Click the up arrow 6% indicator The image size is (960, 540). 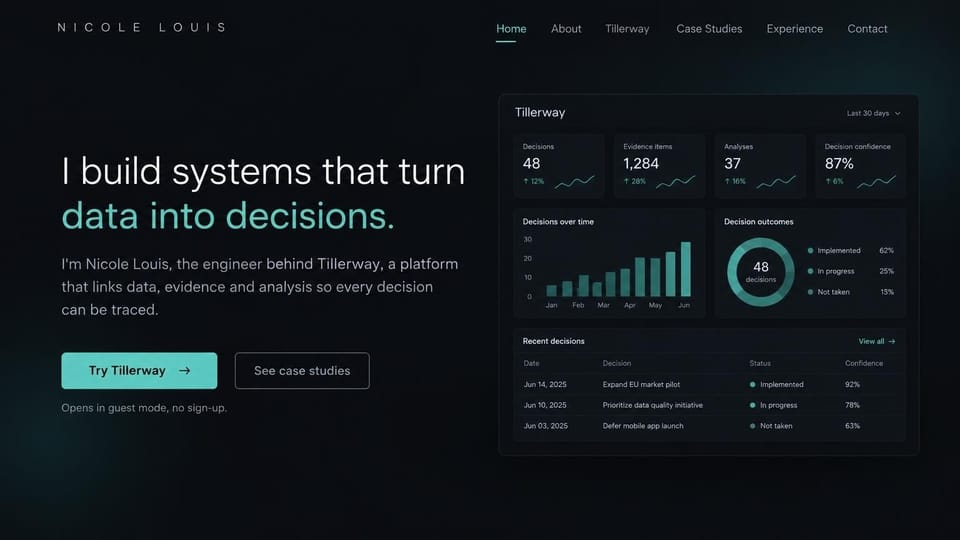[834, 181]
